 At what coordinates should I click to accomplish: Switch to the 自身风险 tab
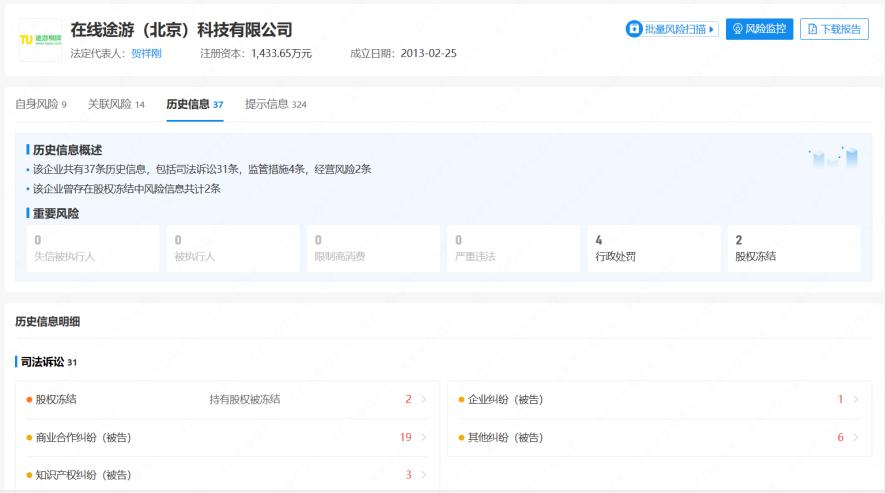tap(41, 104)
